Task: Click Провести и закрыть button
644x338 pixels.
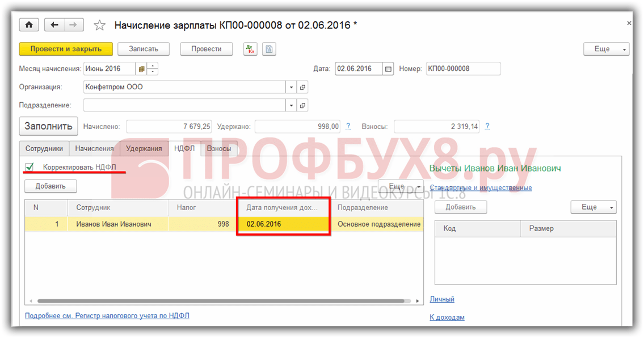Action: 66,49
